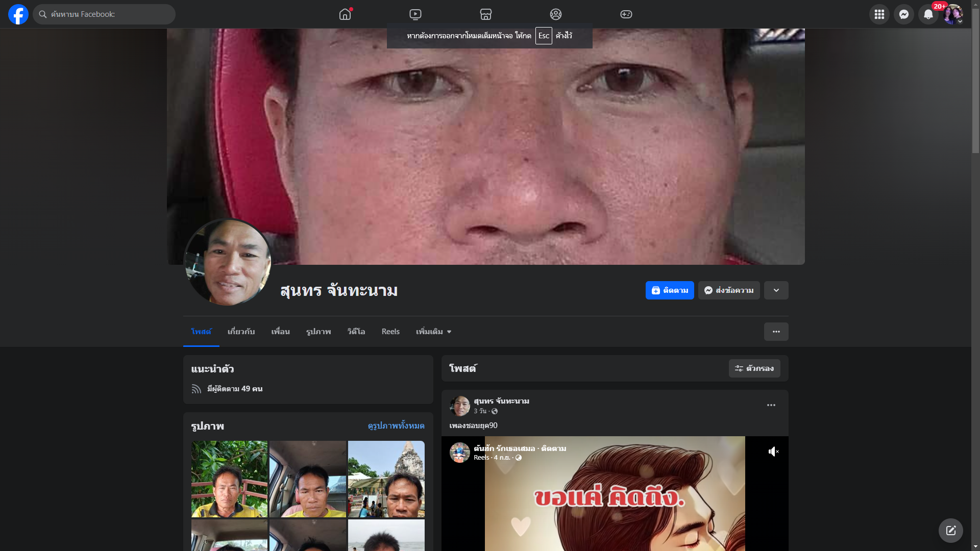Expand the chevron next to send message
The image size is (980, 551).
point(776,290)
